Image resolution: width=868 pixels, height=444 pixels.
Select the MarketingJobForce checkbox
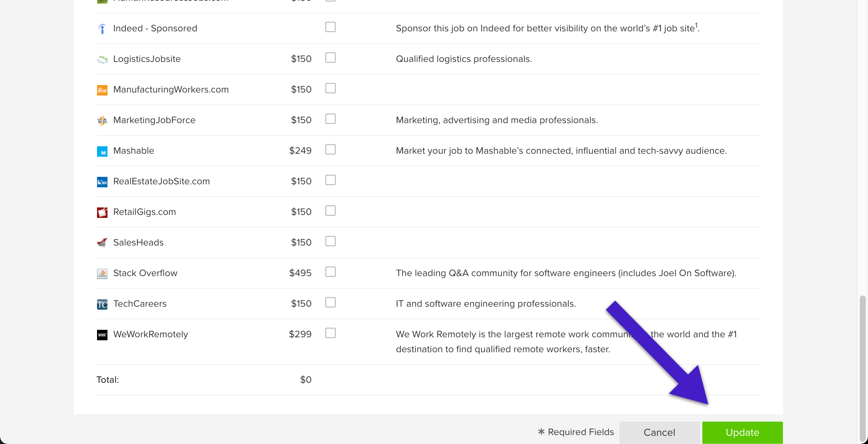[330, 119]
